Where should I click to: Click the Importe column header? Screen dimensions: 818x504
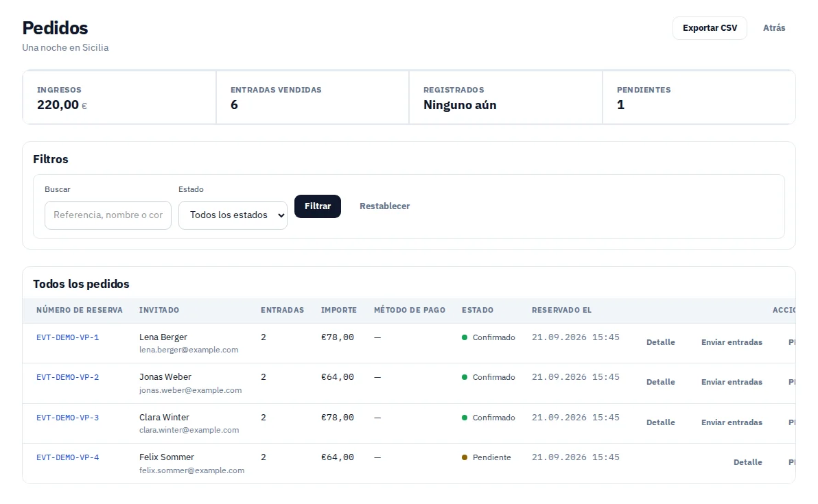pyautogui.click(x=338, y=310)
